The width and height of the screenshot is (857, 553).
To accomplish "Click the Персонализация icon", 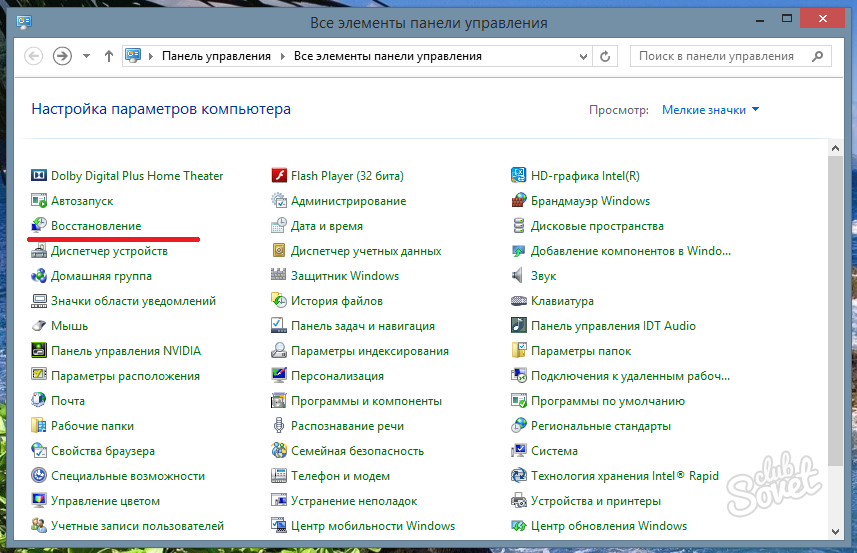I will [x=279, y=376].
